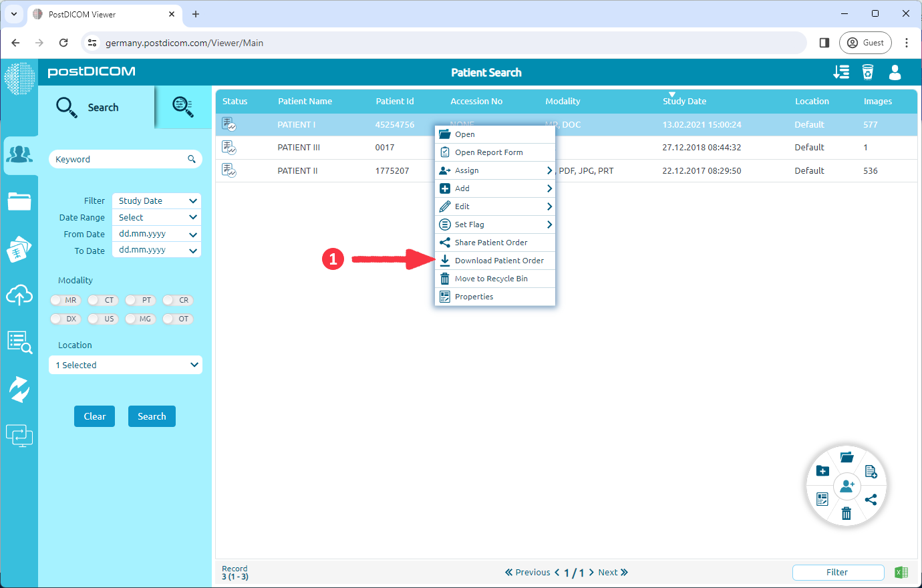Click the share icon on the radial menu

click(x=871, y=499)
